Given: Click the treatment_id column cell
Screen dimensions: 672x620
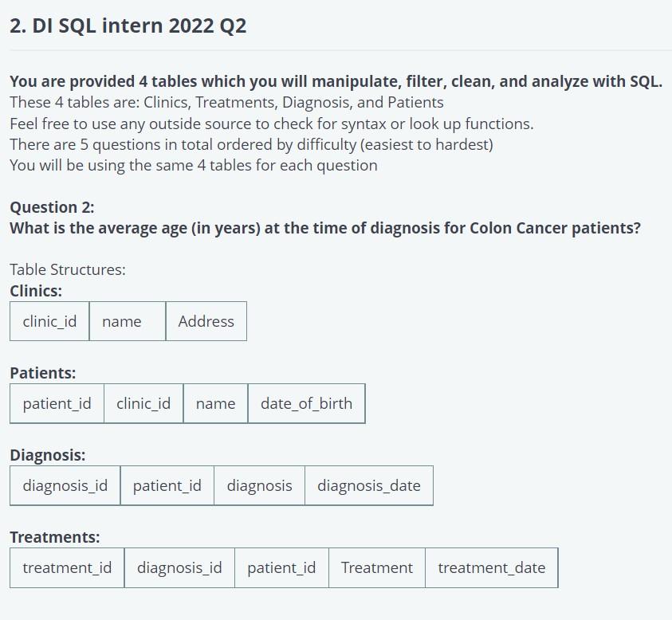Looking at the screenshot, I should (67, 567).
